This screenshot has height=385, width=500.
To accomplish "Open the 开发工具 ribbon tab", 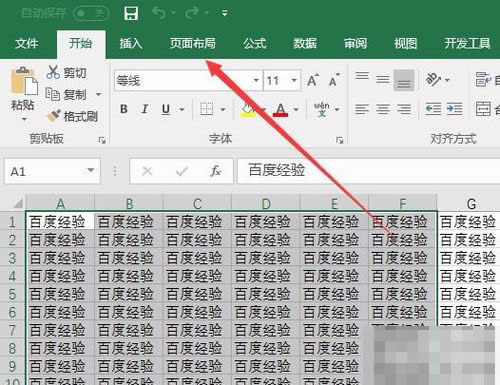I will coord(467,43).
